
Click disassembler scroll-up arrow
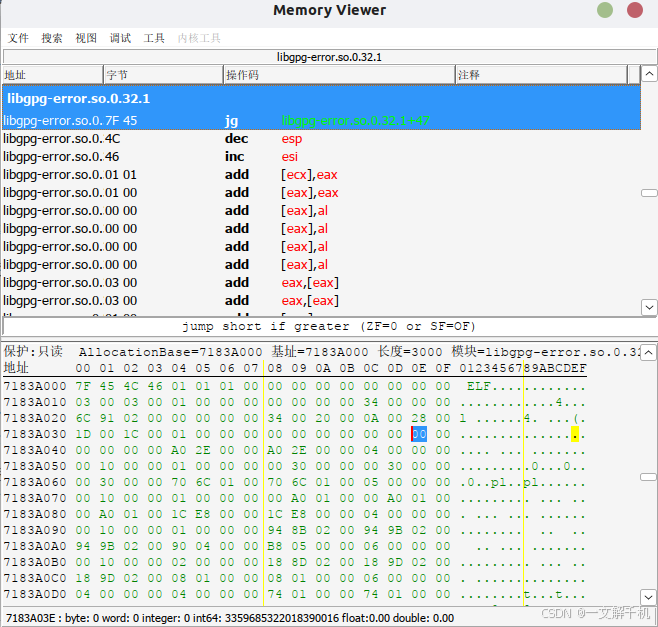click(649, 74)
